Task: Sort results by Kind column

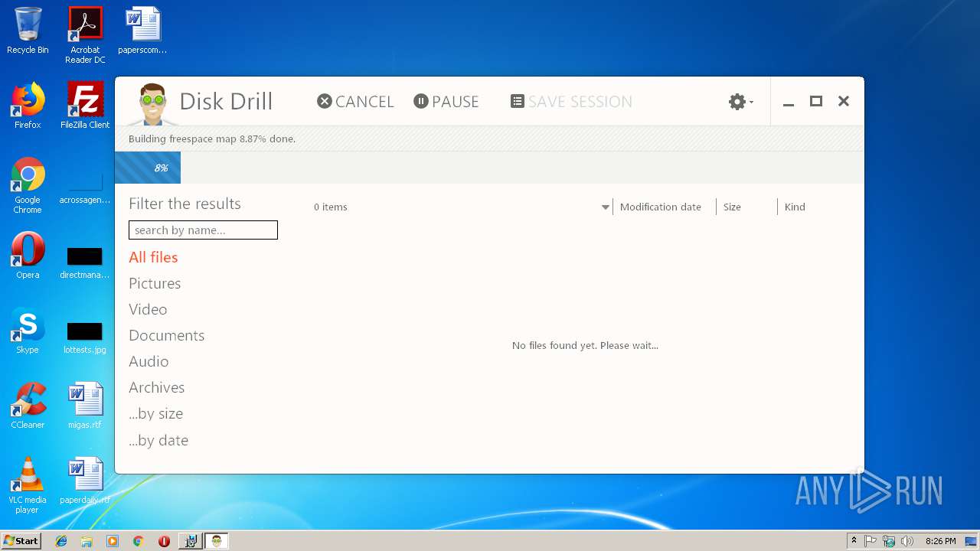Action: [x=795, y=207]
